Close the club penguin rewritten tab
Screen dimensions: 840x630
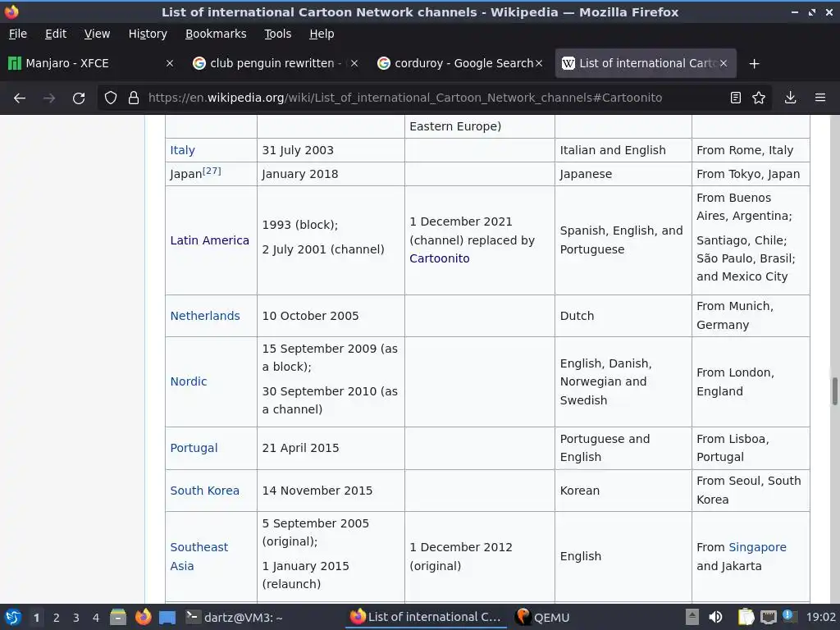point(354,64)
